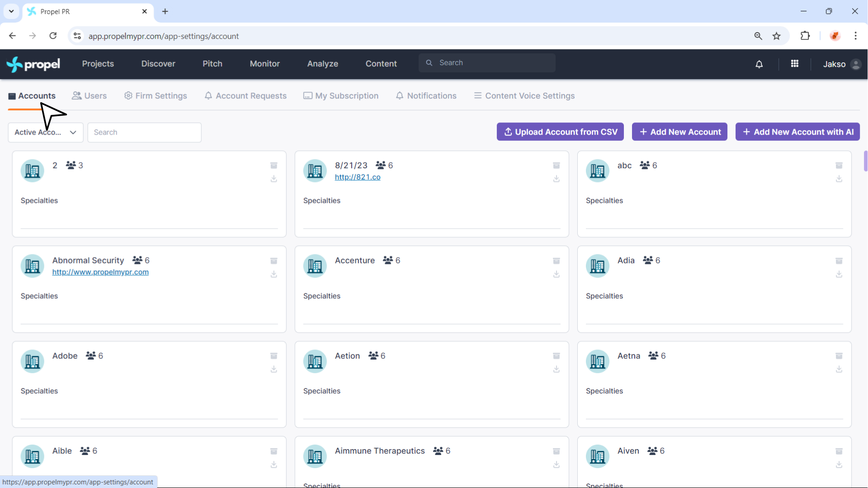The image size is (868, 488).
Task: Open the http://821.co link
Action: point(358,177)
